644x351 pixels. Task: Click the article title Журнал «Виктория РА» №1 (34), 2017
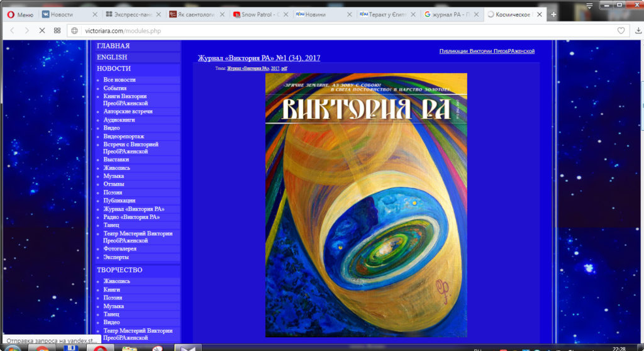258,58
